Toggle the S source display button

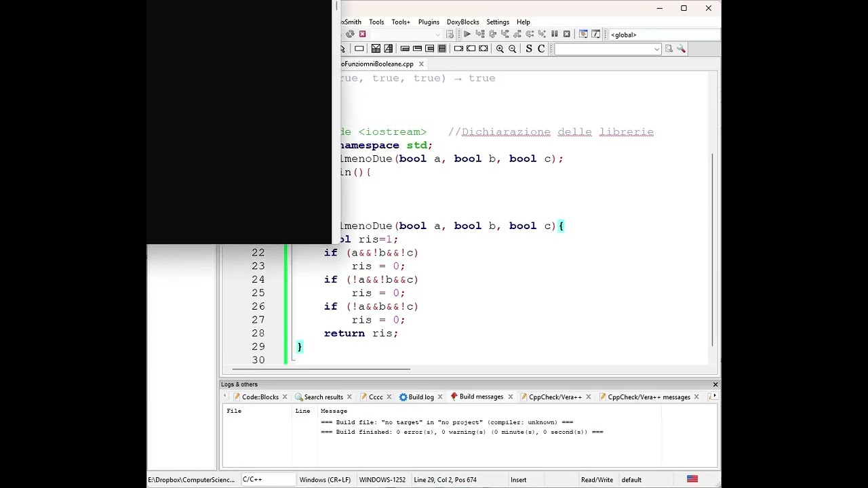tap(529, 49)
